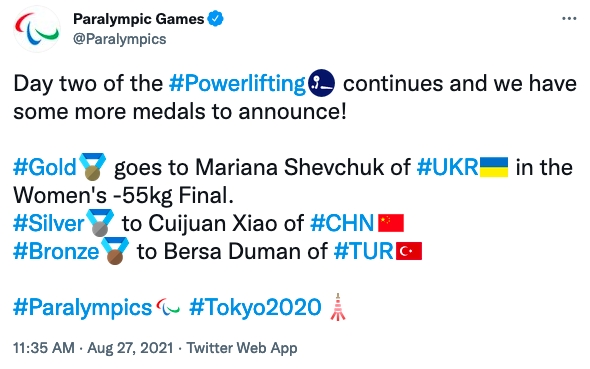Open the Paralympic Games display name
The width and height of the screenshot is (590, 369).
[138, 19]
